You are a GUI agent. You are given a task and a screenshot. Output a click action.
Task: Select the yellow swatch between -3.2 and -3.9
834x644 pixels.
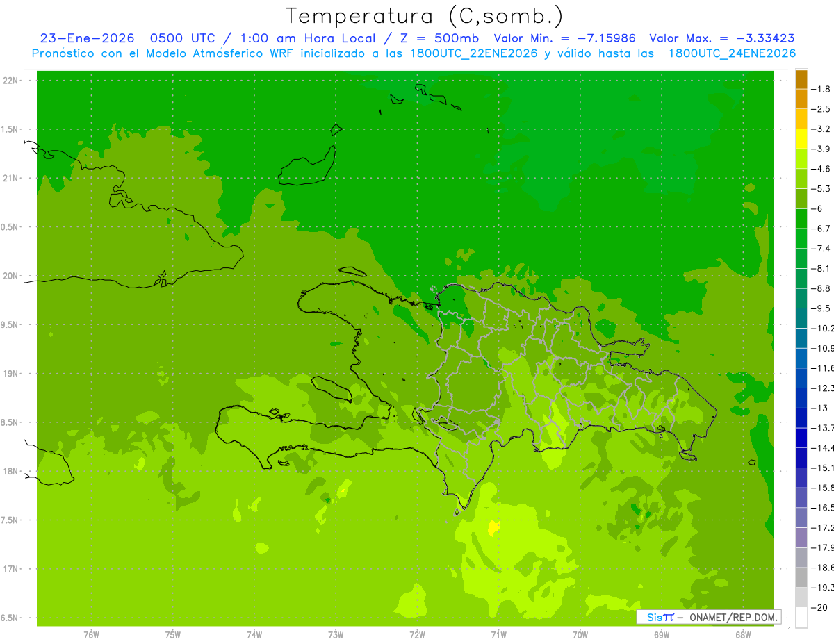tap(801, 139)
